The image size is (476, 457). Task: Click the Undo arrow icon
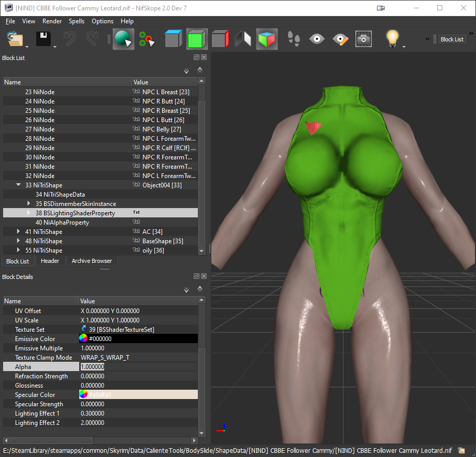pyautogui.click(x=69, y=39)
